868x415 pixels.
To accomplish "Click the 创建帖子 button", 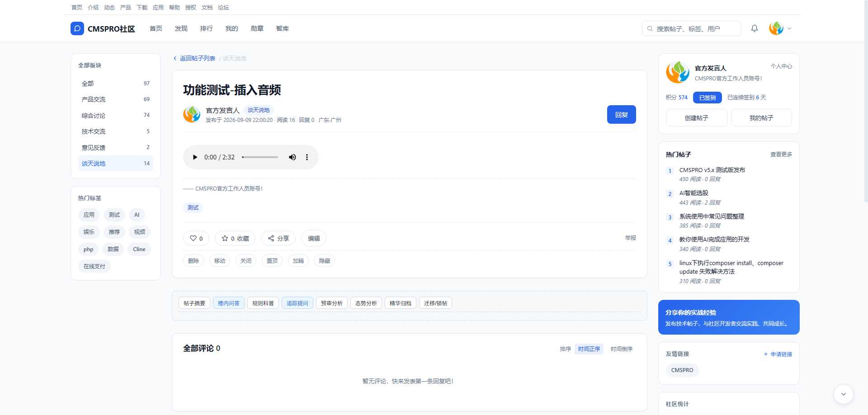I will point(697,118).
